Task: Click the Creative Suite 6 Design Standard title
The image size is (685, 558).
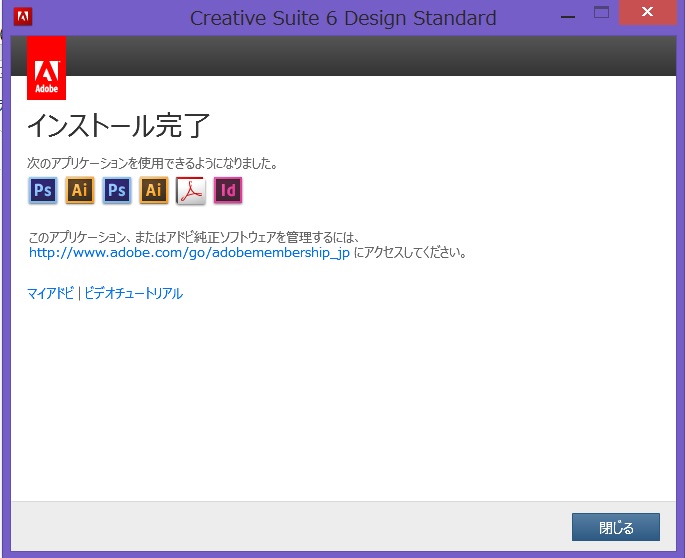Action: [342, 18]
